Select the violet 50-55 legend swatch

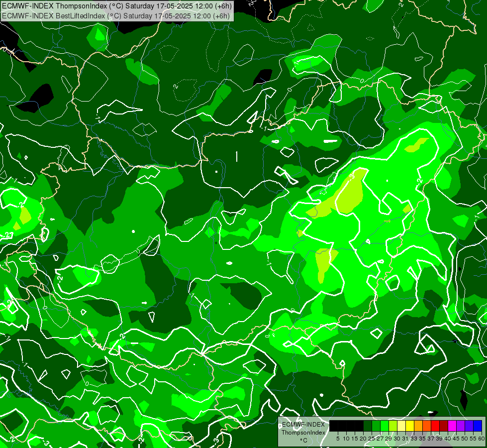[469, 426]
